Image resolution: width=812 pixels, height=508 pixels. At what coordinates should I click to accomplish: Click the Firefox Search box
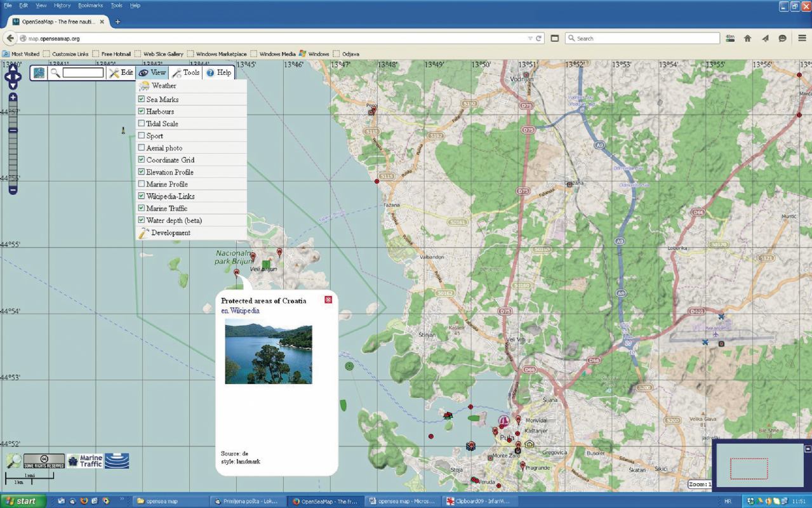(x=642, y=39)
